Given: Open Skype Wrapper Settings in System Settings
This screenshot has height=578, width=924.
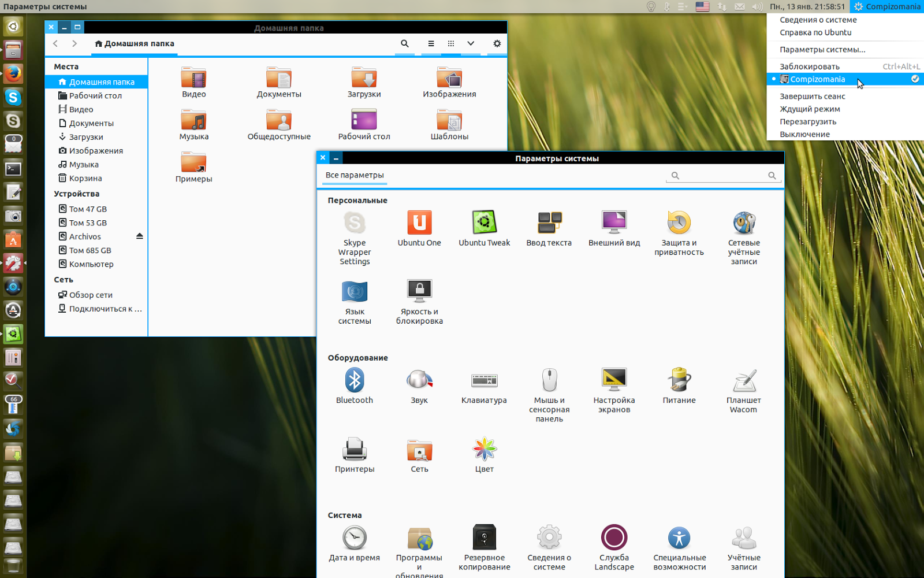Looking at the screenshot, I should coord(355,238).
